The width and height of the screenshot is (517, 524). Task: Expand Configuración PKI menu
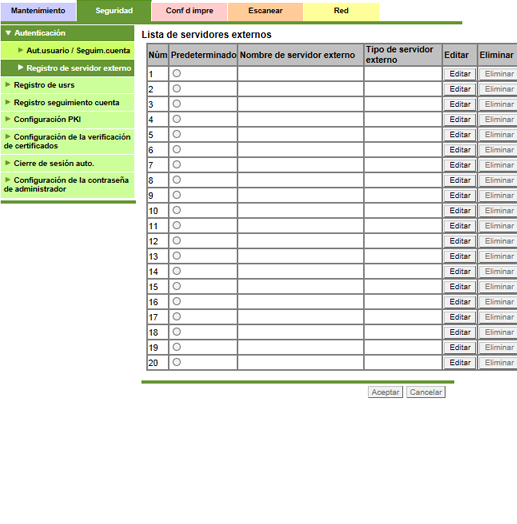tap(68, 119)
